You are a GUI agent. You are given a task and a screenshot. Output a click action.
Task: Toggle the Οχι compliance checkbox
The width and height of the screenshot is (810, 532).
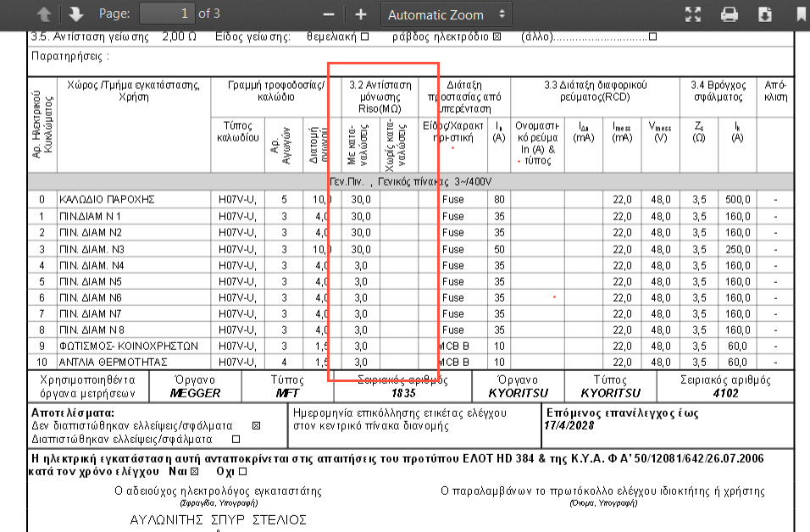point(243,471)
